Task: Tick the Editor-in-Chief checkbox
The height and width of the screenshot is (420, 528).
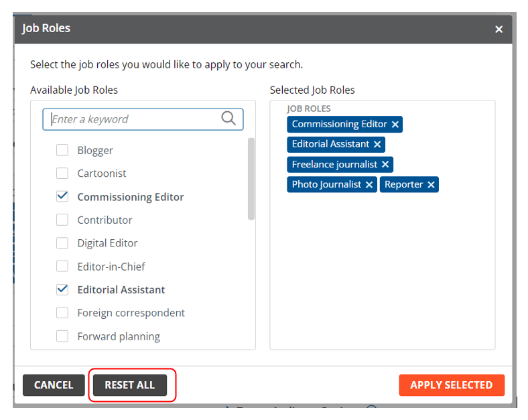Action: [62, 266]
